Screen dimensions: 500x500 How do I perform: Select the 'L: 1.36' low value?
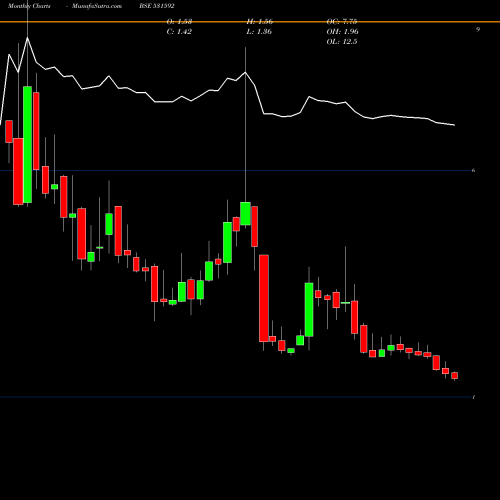[259, 32]
